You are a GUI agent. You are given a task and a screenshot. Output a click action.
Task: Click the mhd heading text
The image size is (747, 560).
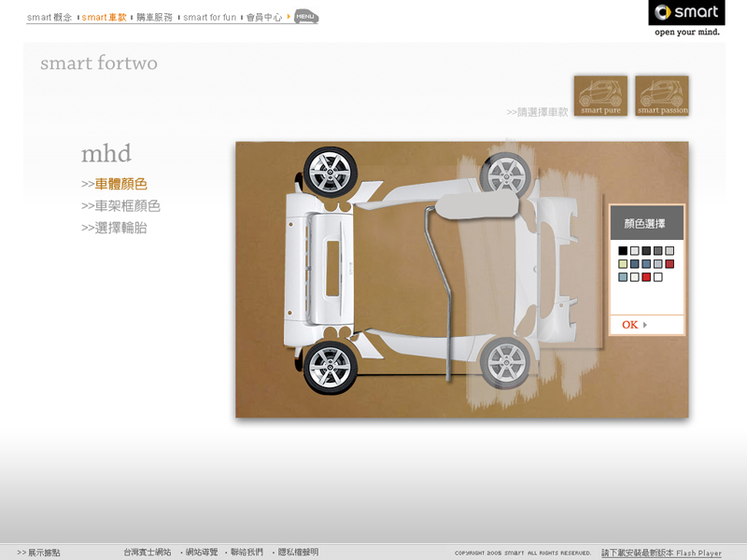click(x=106, y=153)
